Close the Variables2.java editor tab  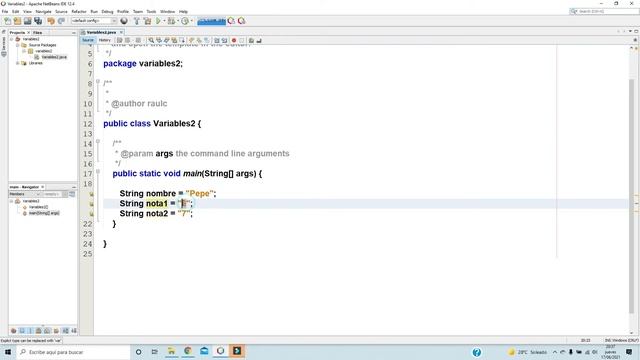(121, 32)
